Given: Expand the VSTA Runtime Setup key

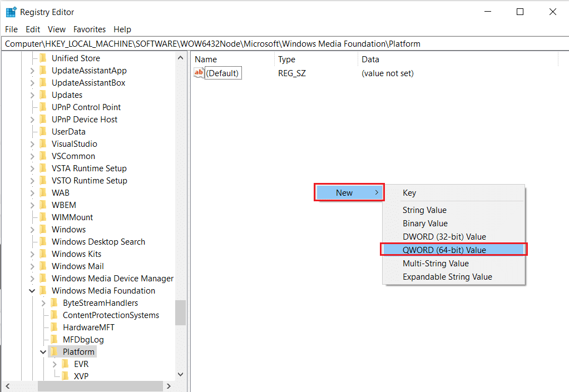Looking at the screenshot, I should click(x=32, y=168).
